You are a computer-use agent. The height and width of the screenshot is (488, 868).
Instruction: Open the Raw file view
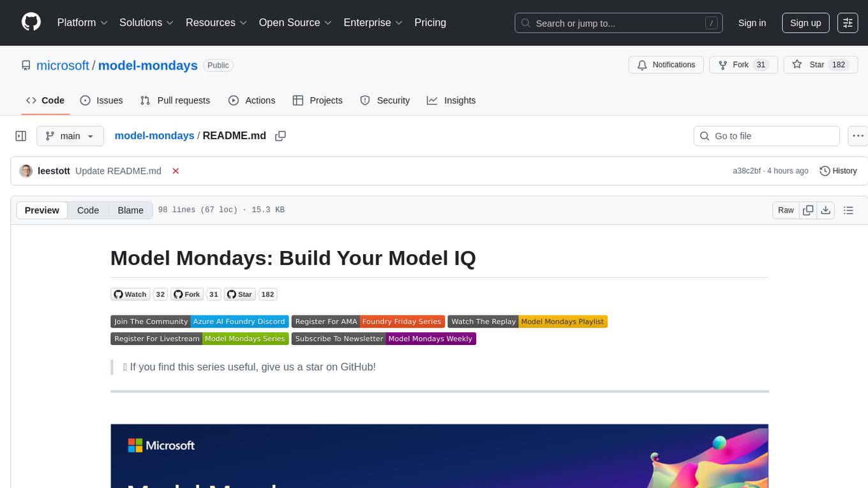pyautogui.click(x=786, y=210)
